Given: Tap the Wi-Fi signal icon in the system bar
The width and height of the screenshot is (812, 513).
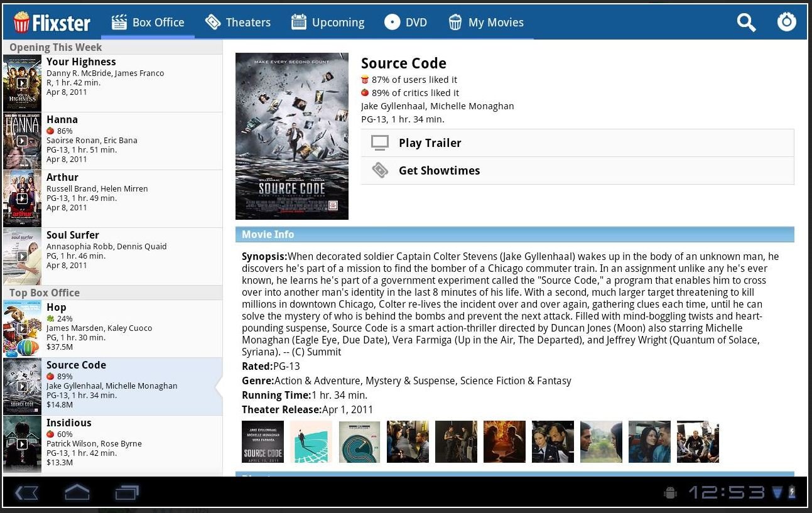Looking at the screenshot, I should [x=777, y=492].
